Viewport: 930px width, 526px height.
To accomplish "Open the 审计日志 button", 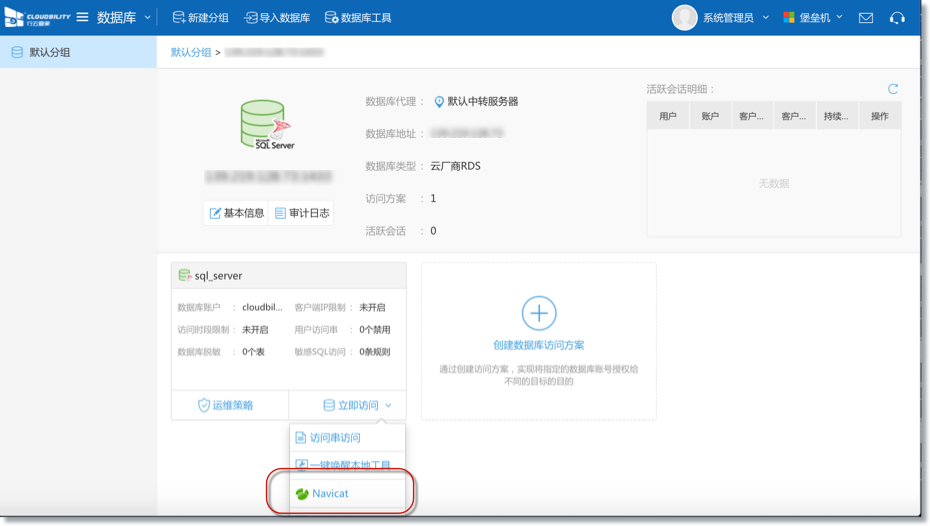I will [x=302, y=213].
